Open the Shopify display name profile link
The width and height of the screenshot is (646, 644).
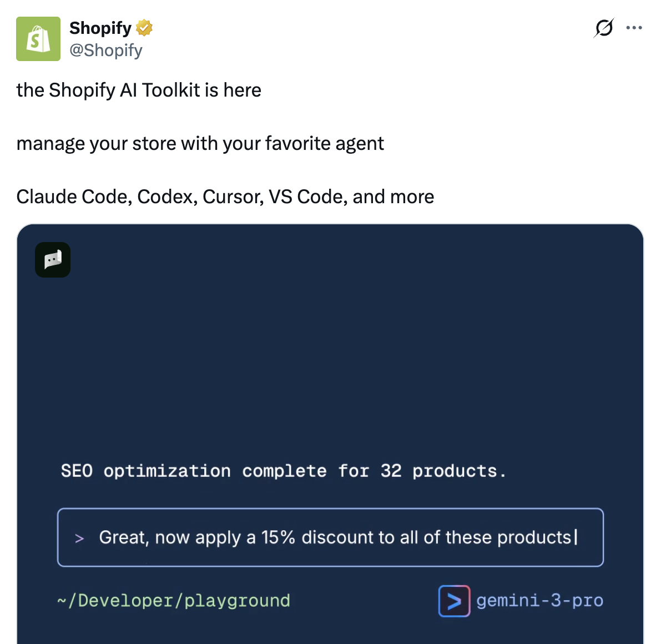tap(100, 28)
